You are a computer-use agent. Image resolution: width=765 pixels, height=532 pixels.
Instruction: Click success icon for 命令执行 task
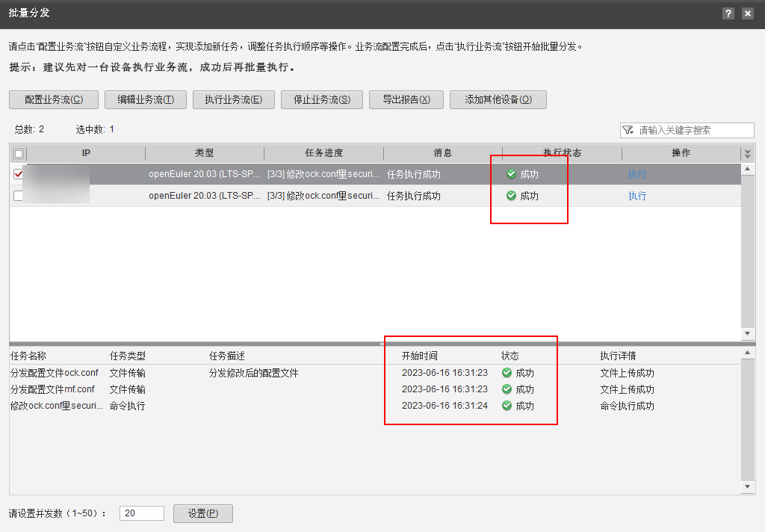(507, 406)
